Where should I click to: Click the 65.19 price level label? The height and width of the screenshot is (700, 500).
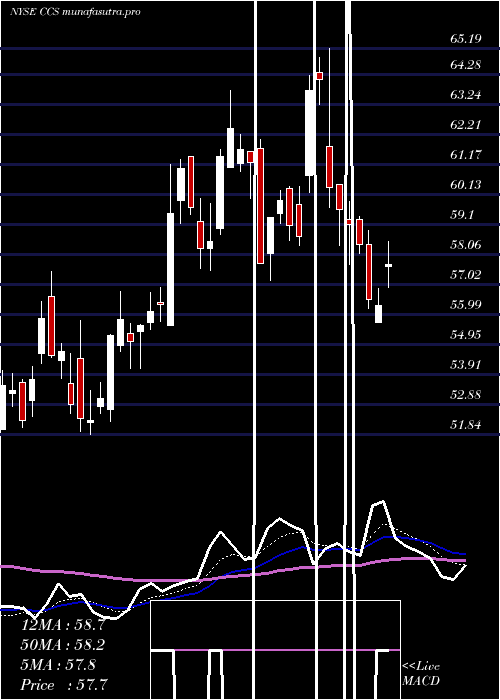tap(466, 38)
